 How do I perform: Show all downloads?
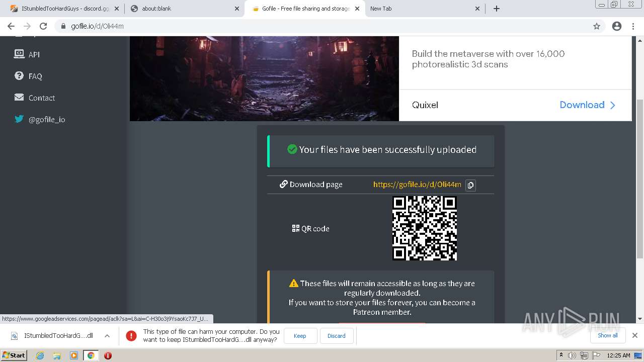click(608, 335)
